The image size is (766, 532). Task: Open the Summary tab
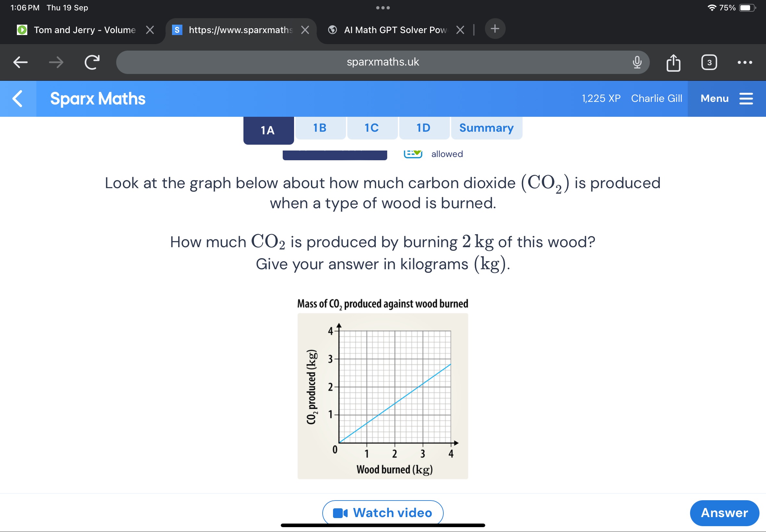[487, 128]
